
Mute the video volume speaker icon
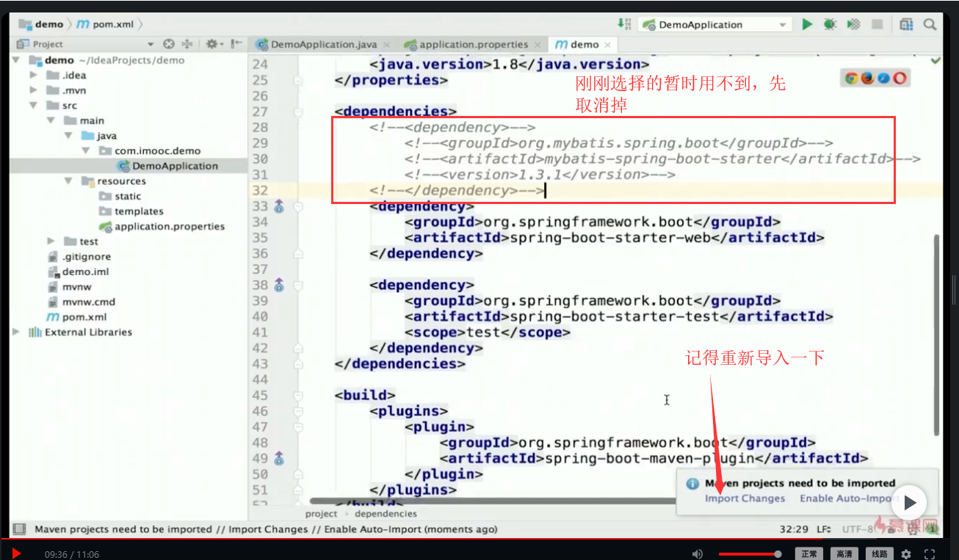(698, 553)
